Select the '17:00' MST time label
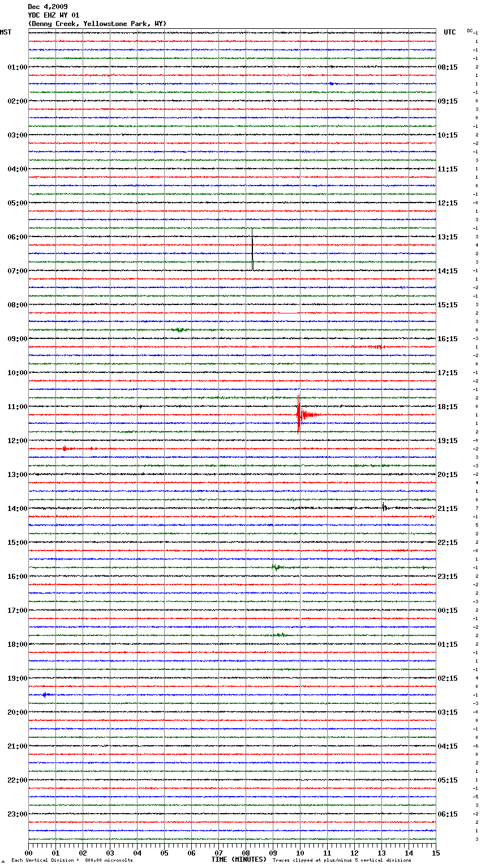The height and width of the screenshot is (868, 481). click(x=18, y=611)
